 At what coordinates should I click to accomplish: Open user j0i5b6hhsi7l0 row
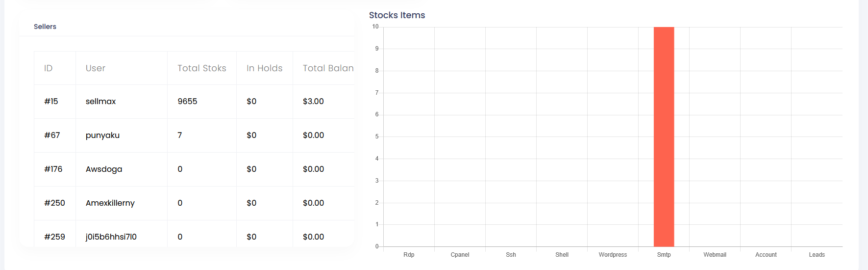(x=111, y=237)
